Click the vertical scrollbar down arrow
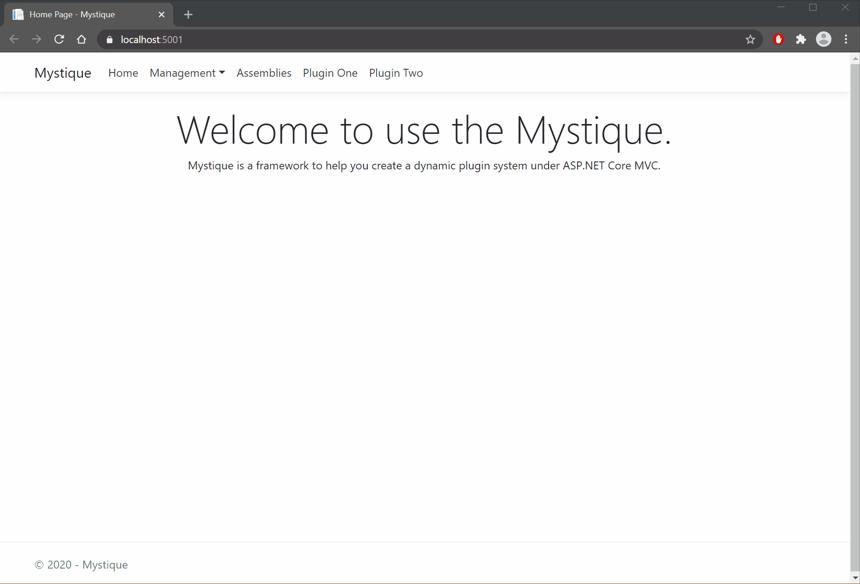This screenshot has width=860, height=584. [855, 577]
